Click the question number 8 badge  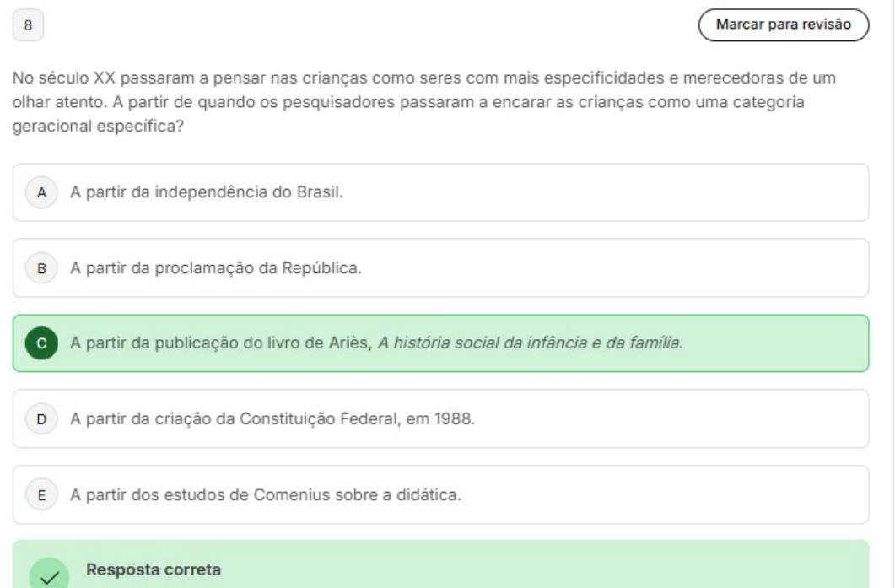(x=30, y=25)
